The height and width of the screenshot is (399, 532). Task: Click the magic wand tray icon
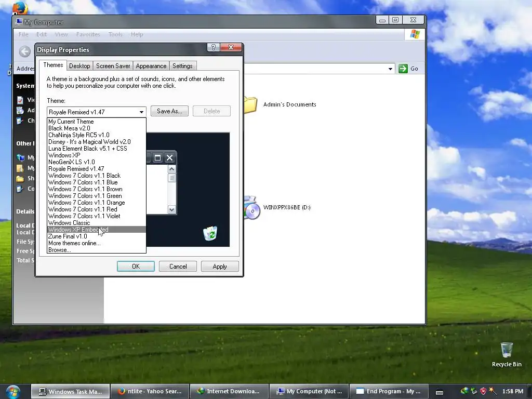[x=493, y=391]
